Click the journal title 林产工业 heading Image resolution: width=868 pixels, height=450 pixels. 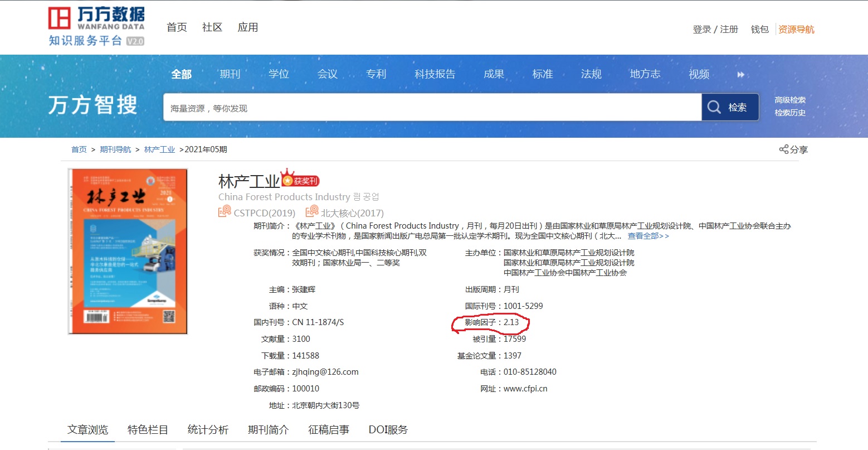(x=249, y=181)
